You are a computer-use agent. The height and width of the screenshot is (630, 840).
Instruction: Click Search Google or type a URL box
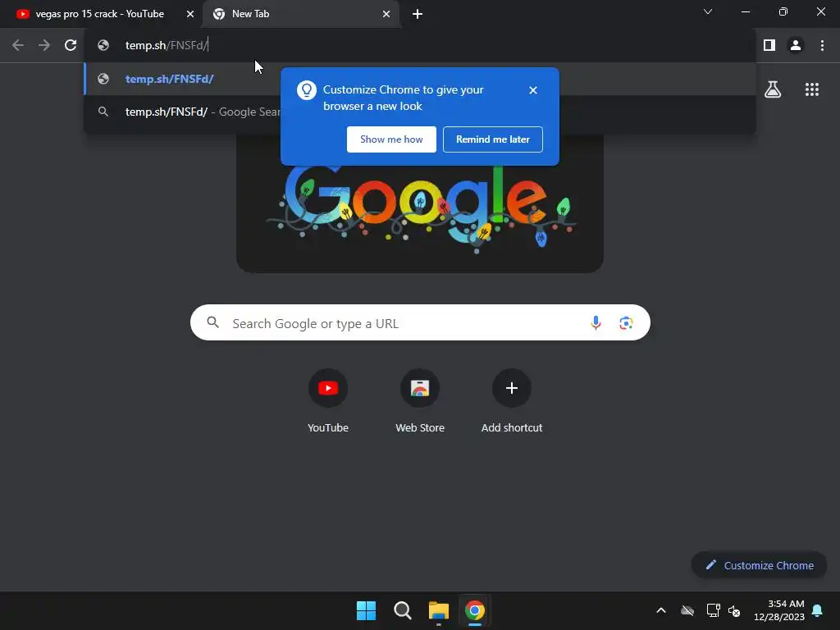pyautogui.click(x=420, y=322)
